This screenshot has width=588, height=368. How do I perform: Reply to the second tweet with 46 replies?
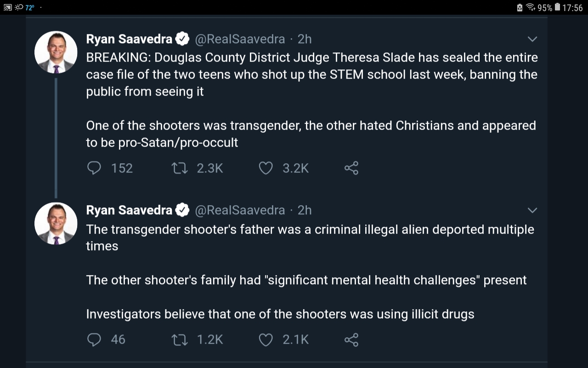(94, 339)
